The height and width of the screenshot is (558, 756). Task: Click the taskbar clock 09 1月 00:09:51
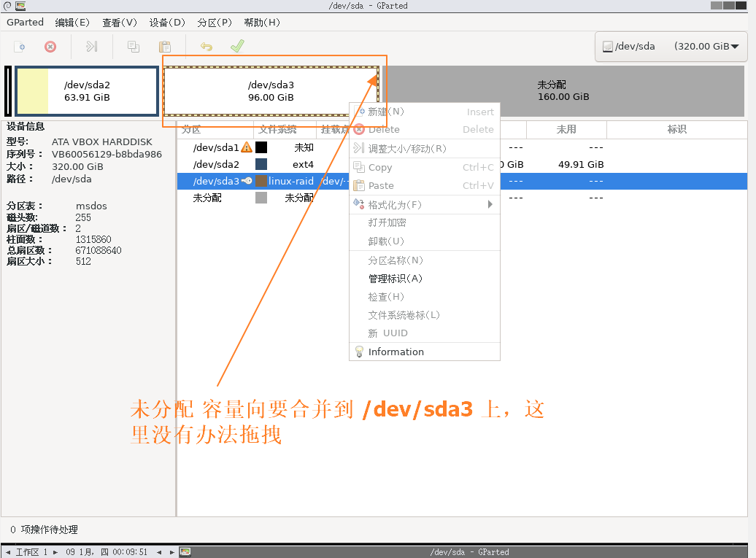point(107,551)
